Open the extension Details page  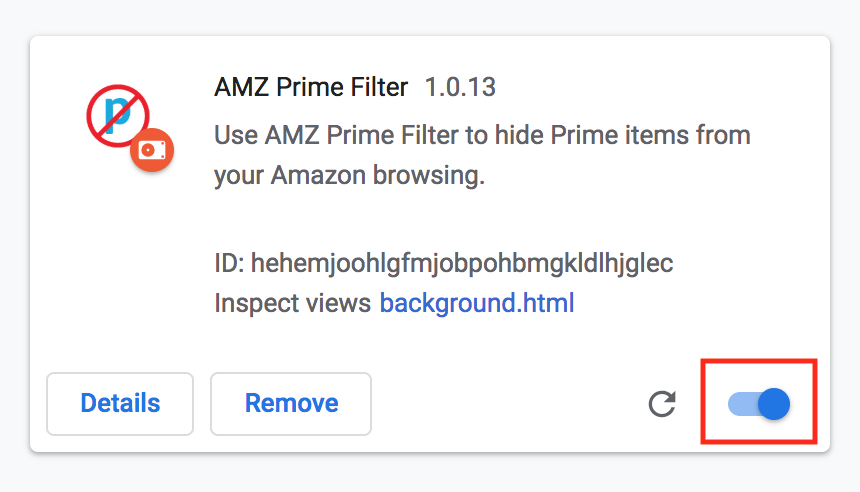click(x=120, y=404)
